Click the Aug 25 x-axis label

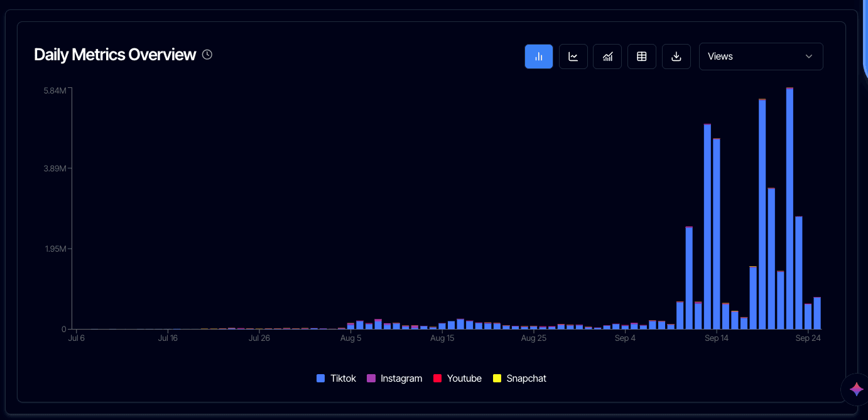point(534,338)
